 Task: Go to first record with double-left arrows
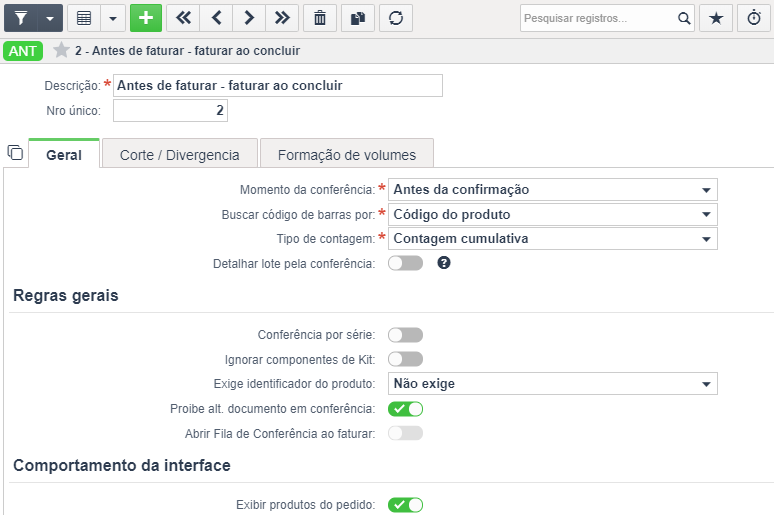point(183,18)
